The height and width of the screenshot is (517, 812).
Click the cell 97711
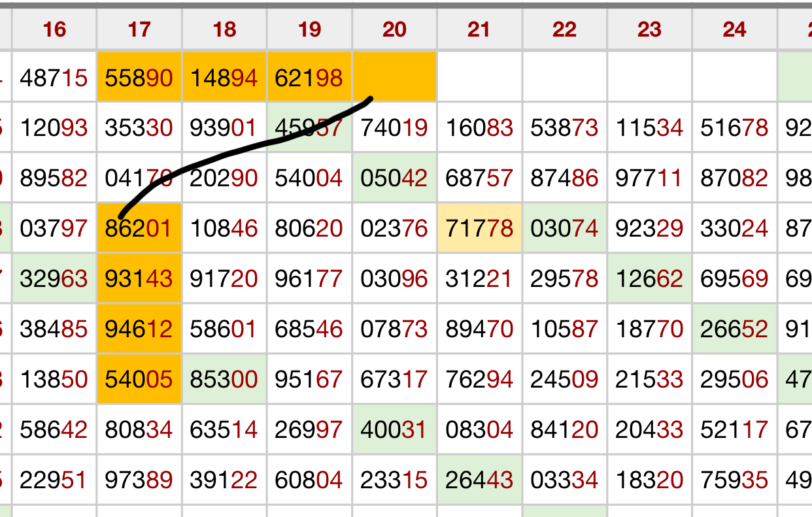(649, 178)
